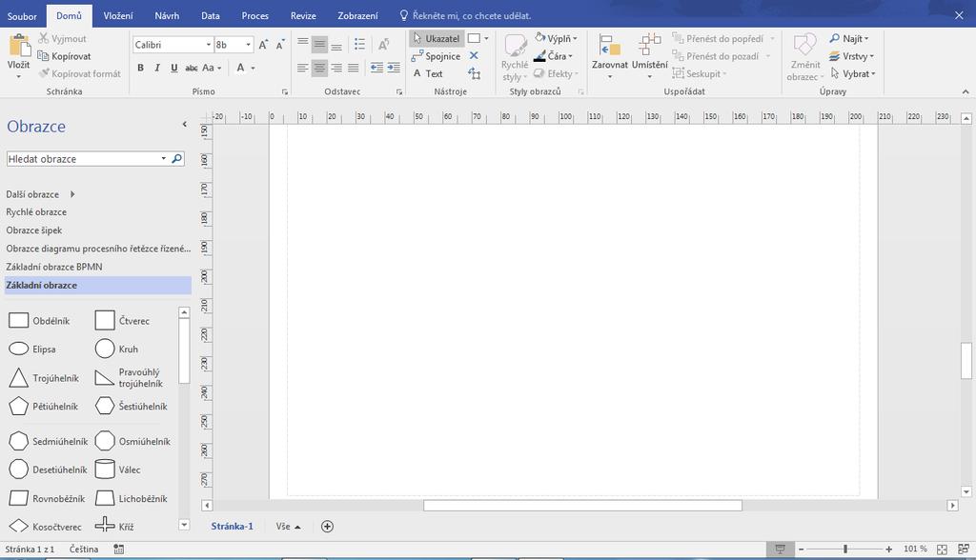
Task: Toggle bold formatting
Action: click(x=141, y=68)
